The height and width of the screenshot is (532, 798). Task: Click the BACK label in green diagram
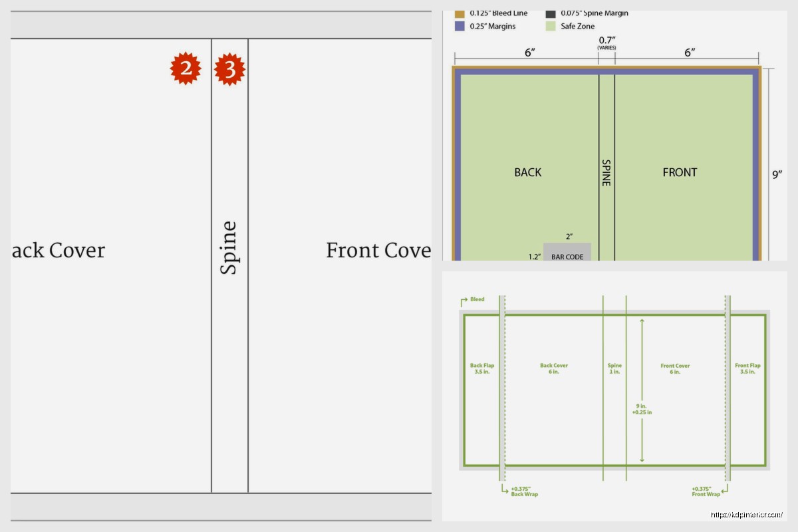click(x=527, y=172)
